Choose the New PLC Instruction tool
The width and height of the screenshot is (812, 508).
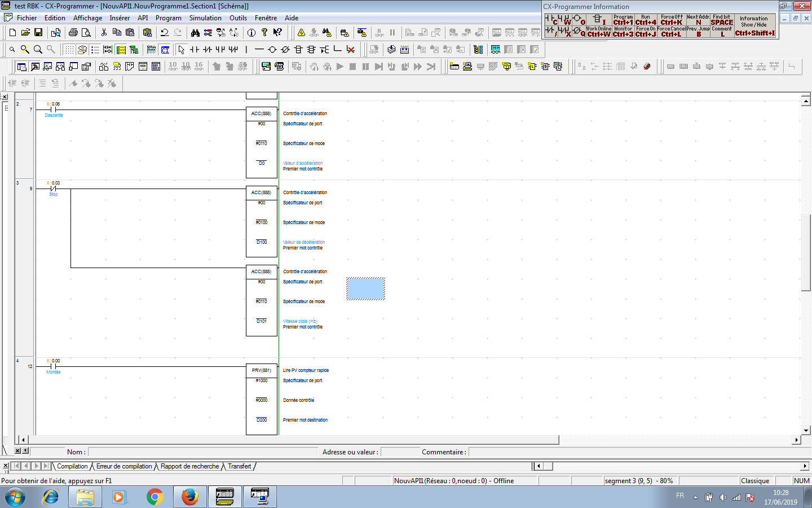pos(298,50)
